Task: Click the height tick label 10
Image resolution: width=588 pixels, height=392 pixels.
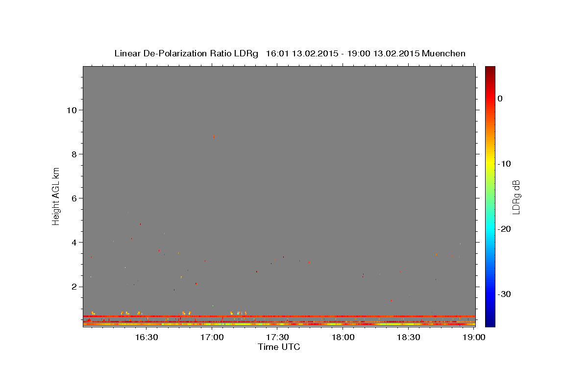Action: click(73, 110)
